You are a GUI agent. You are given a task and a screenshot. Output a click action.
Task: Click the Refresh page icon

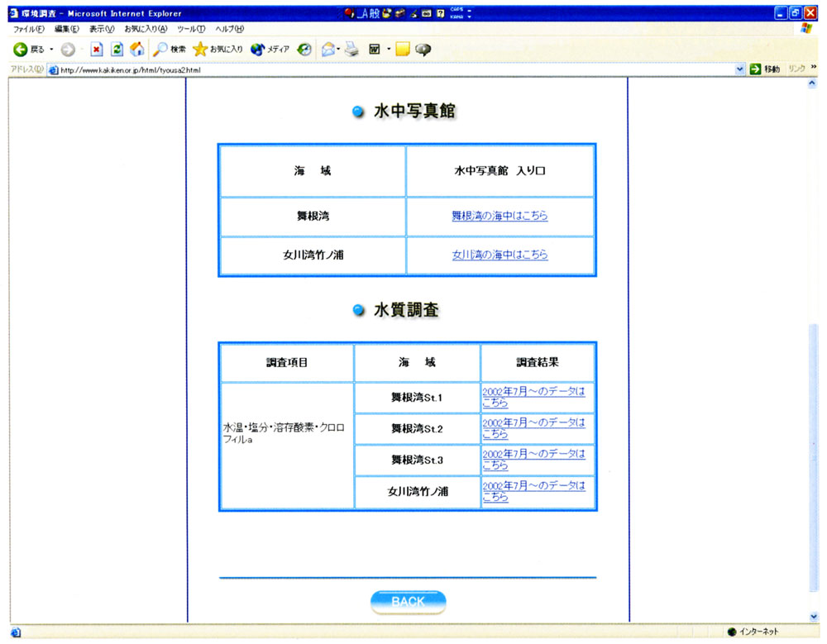pos(117,50)
